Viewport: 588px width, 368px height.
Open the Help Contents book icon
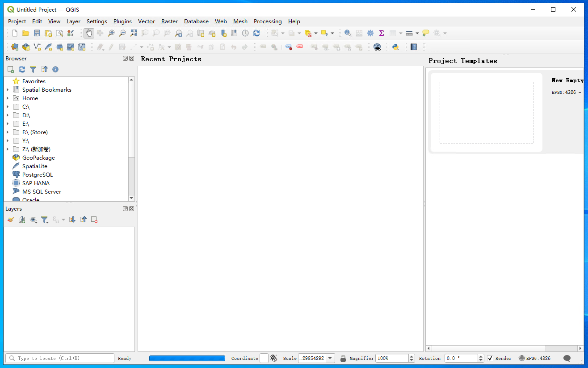click(414, 47)
